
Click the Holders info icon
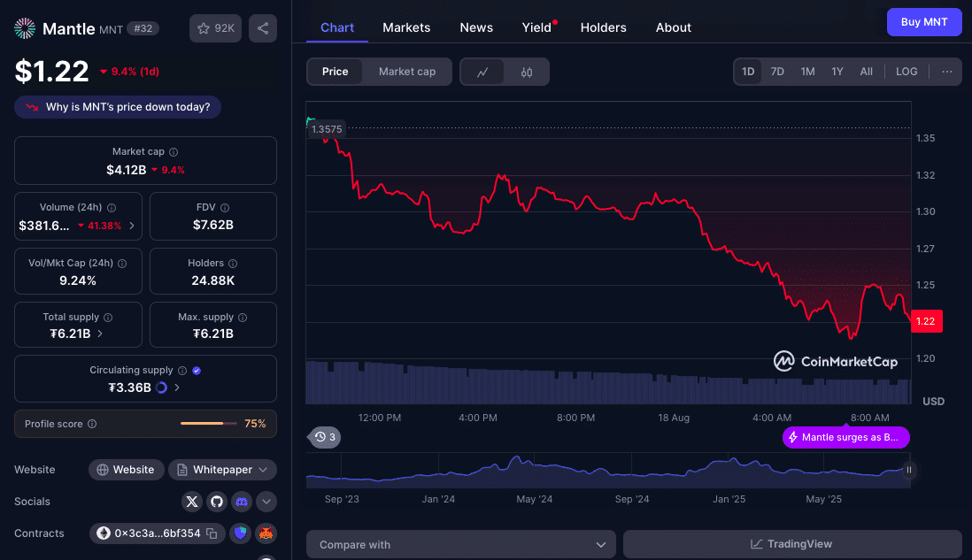pos(233,264)
